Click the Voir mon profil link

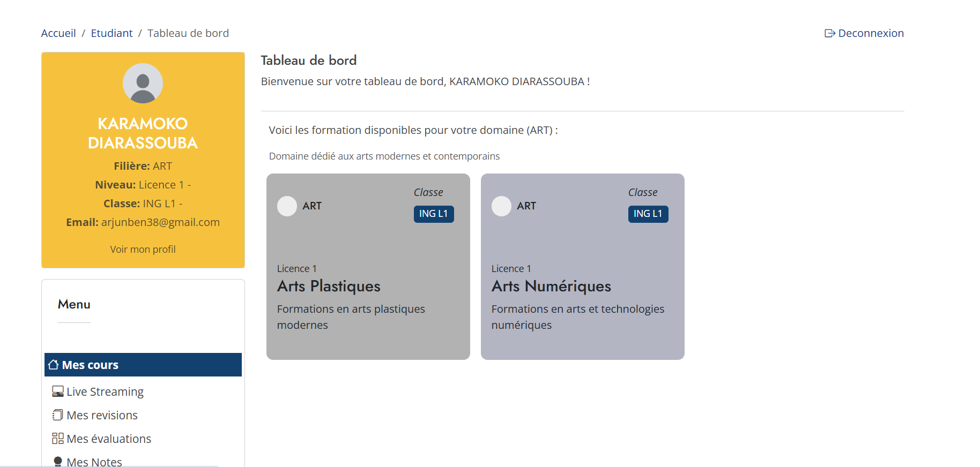click(x=143, y=250)
